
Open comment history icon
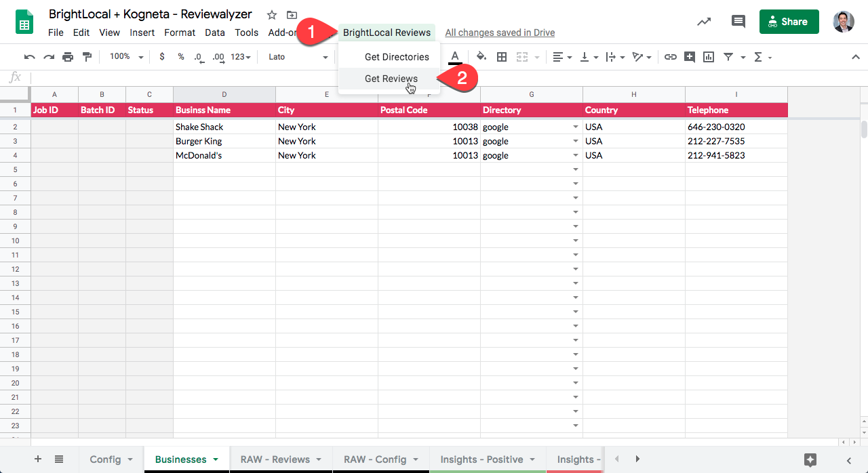point(738,22)
